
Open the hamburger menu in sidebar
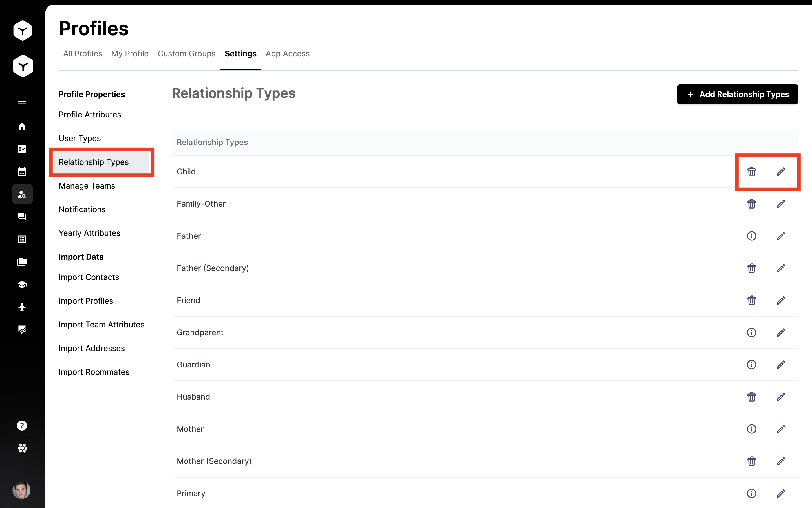pos(22,104)
